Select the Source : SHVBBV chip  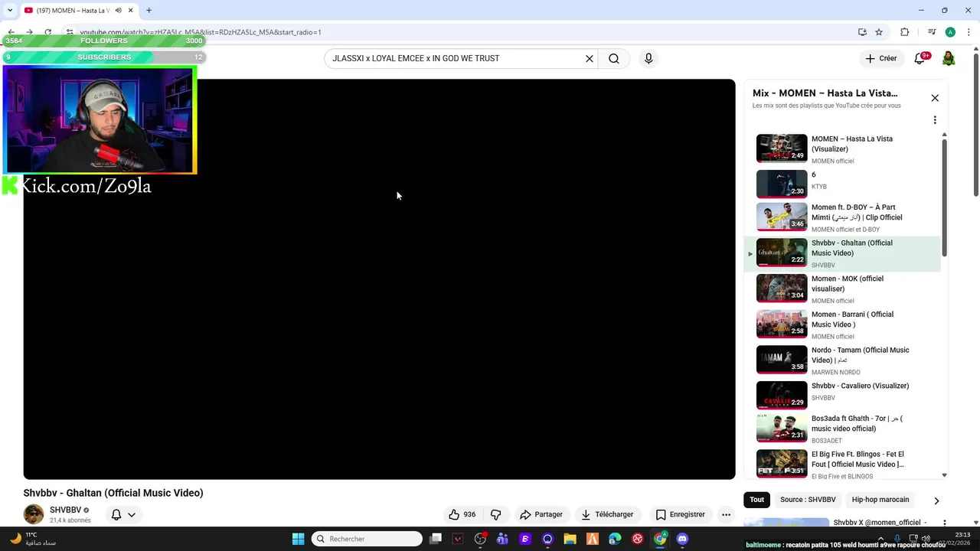[x=808, y=500]
